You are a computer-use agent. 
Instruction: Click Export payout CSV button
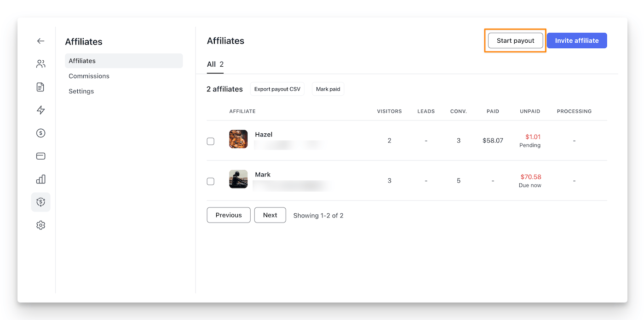click(277, 89)
